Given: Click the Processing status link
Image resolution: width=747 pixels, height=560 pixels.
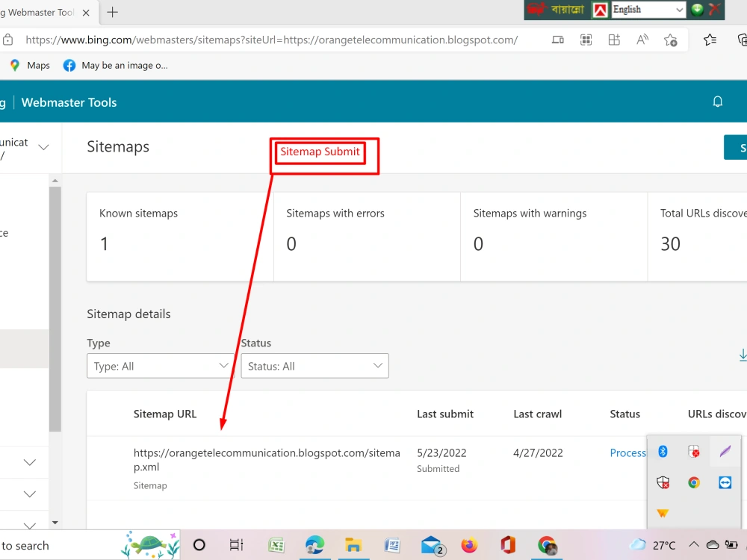Looking at the screenshot, I should 628,453.
